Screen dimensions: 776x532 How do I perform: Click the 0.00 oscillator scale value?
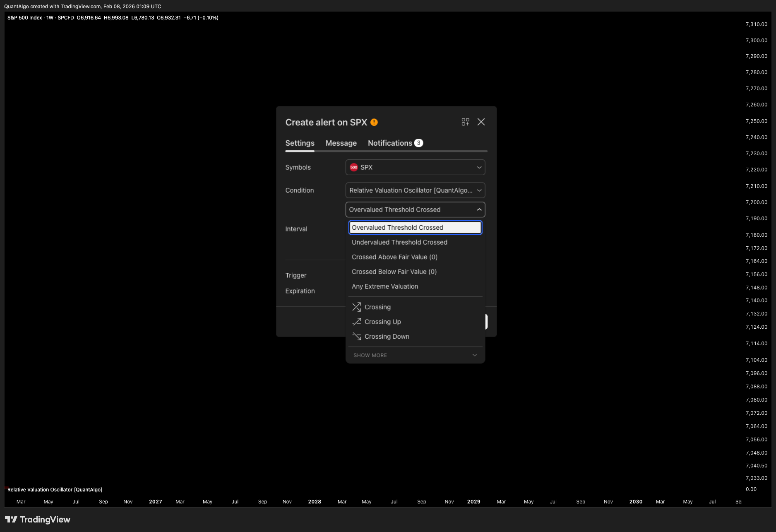751,489
